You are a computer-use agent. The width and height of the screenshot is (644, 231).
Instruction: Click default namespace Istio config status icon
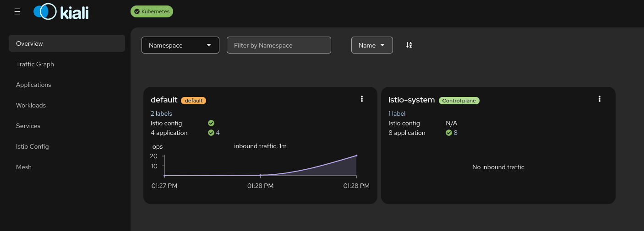click(x=211, y=123)
